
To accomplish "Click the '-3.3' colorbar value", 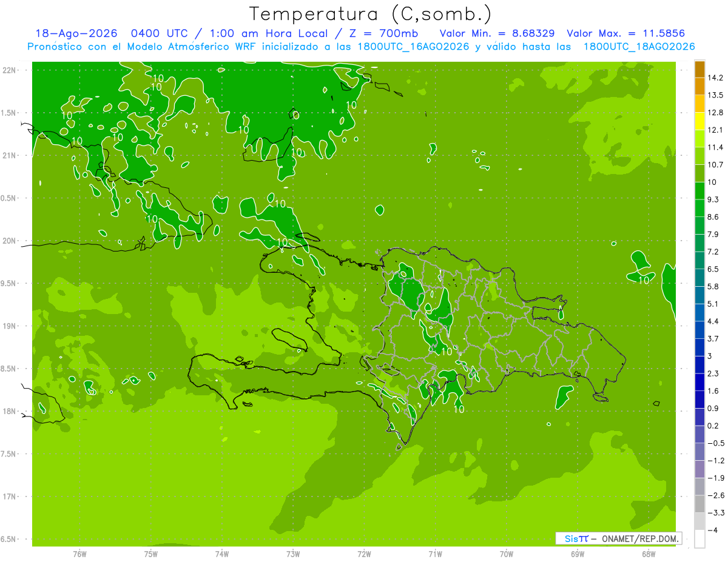I will [715, 513].
